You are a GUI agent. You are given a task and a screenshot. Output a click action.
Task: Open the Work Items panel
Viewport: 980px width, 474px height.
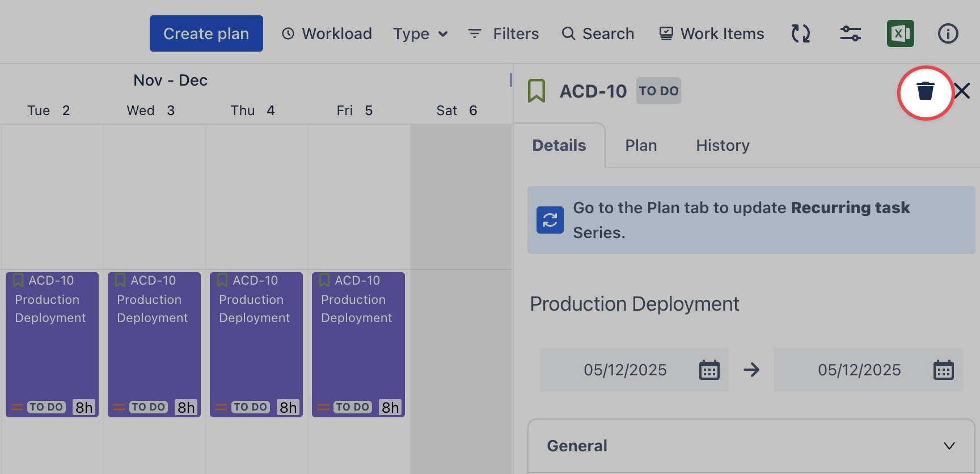click(711, 34)
